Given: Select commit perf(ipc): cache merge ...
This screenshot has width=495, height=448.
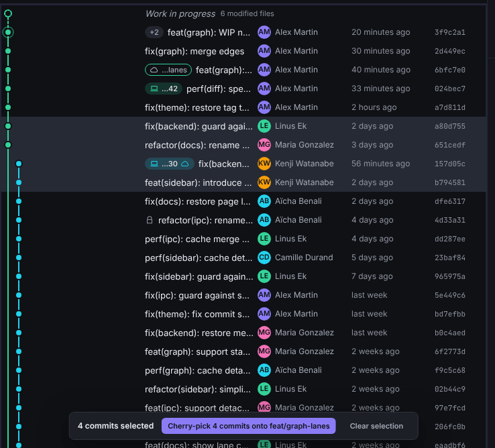Looking at the screenshot, I should point(243,239).
